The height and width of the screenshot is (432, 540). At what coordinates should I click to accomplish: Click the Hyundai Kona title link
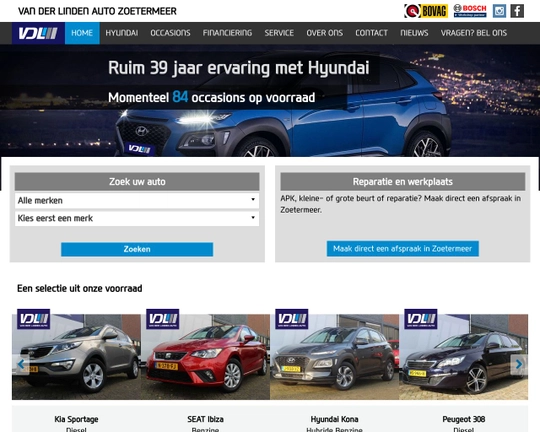pos(334,419)
